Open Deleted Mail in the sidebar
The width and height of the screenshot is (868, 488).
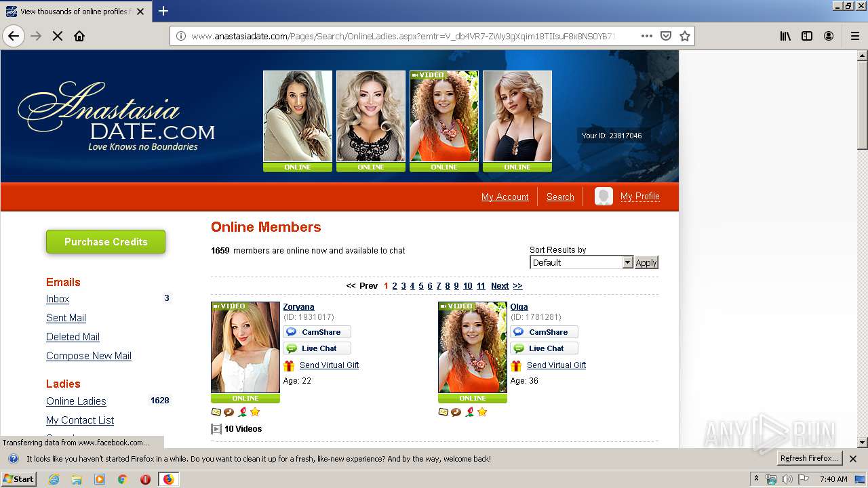[73, 337]
